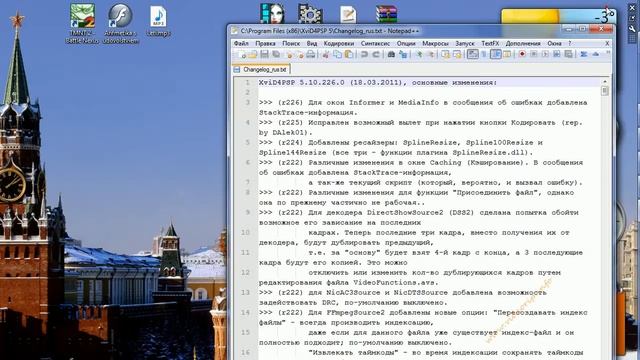The width and height of the screenshot is (640, 360).
Task: Click the vertical scrollbar thumb
Action: pyautogui.click(x=605, y=91)
